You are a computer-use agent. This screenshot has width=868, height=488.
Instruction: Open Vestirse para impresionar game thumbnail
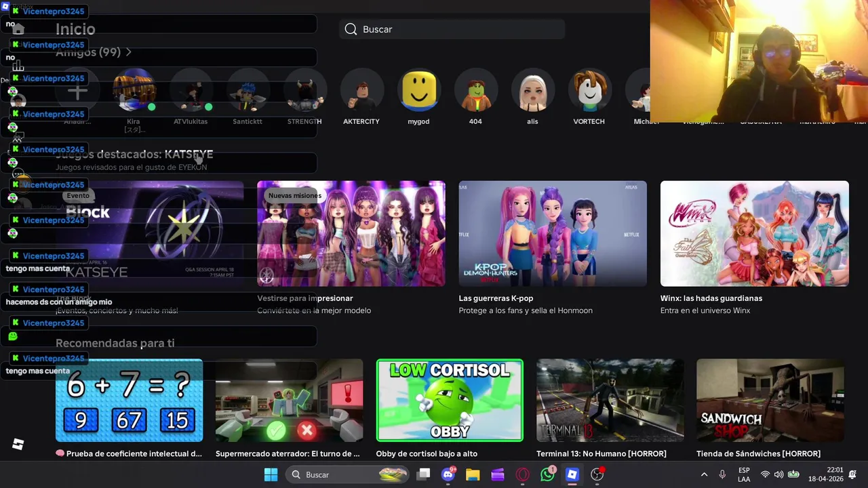tap(351, 233)
